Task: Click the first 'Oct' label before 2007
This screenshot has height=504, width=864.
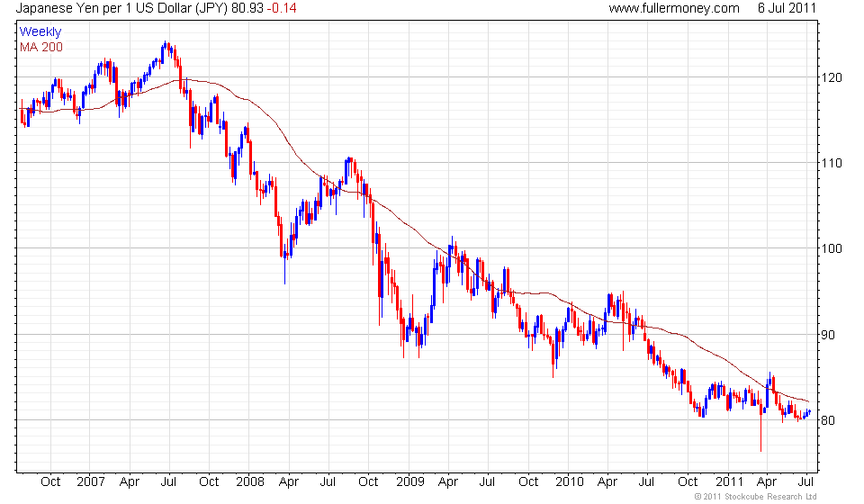Action: (x=50, y=482)
